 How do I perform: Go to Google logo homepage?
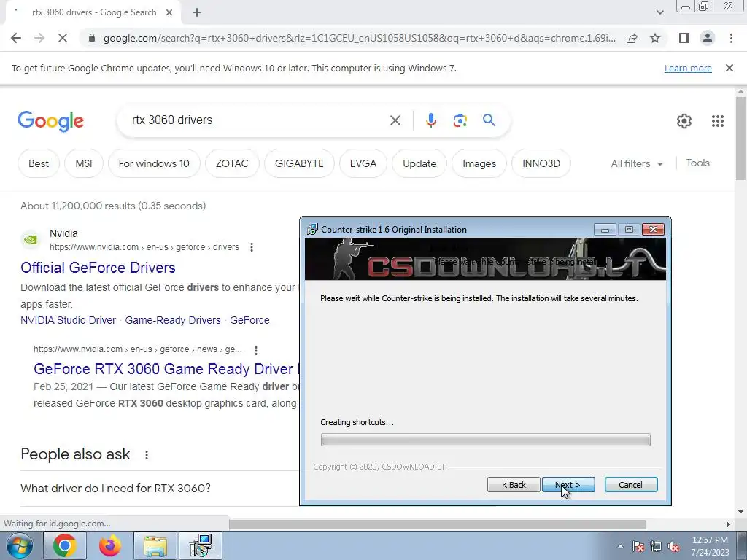(x=50, y=121)
